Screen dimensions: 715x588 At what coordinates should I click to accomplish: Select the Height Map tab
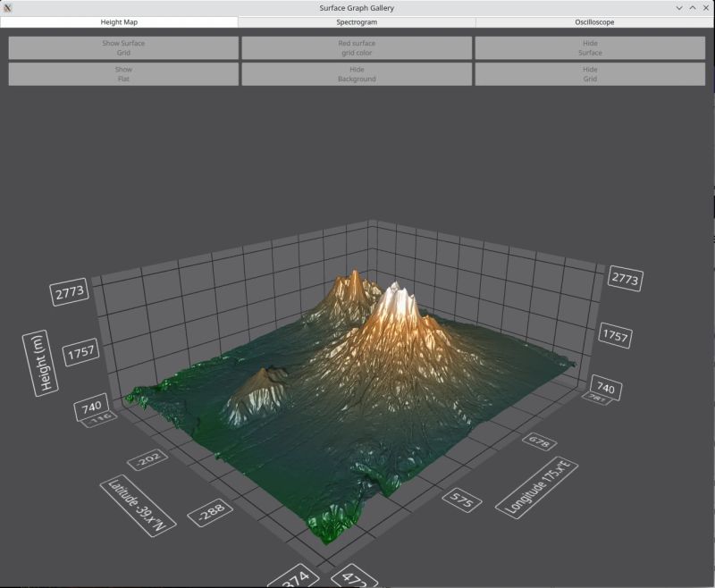pos(122,23)
